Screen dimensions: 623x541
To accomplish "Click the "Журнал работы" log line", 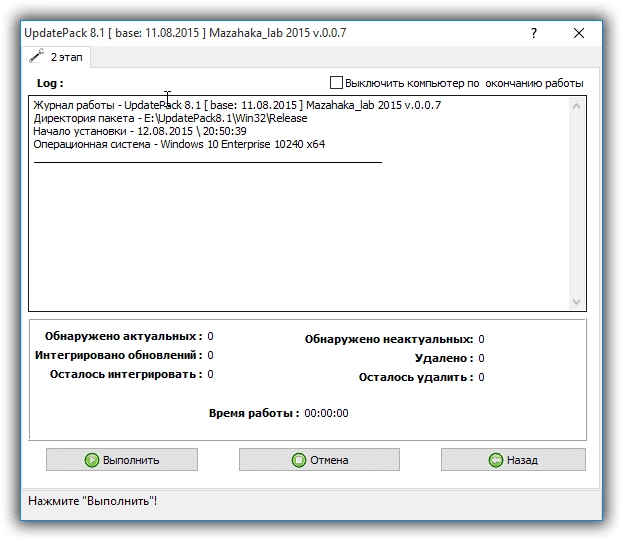I will point(237,105).
